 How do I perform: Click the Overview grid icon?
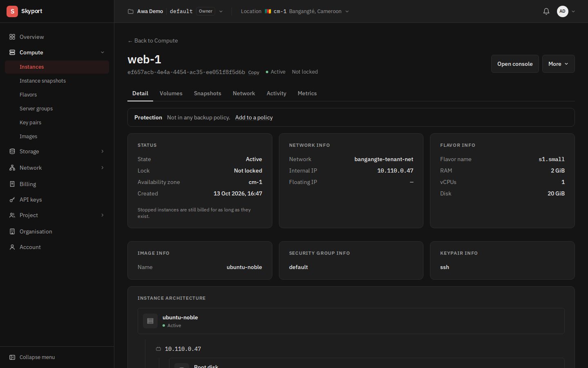click(x=12, y=37)
